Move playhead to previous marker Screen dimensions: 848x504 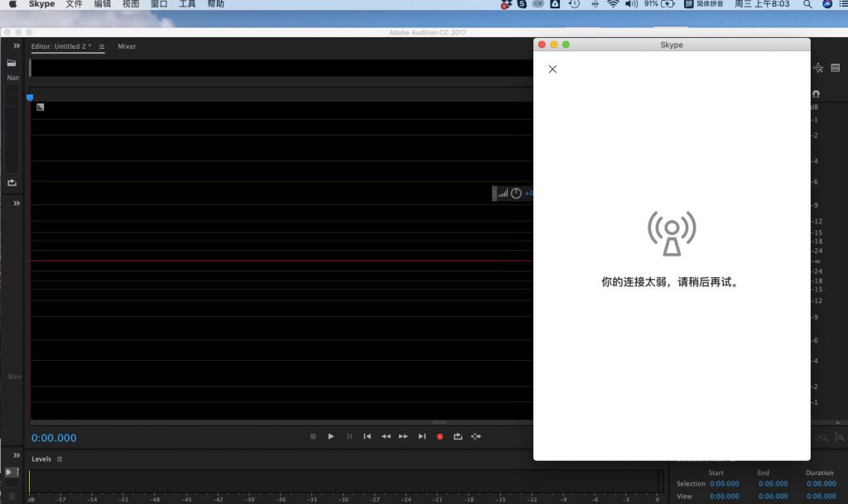pos(367,436)
